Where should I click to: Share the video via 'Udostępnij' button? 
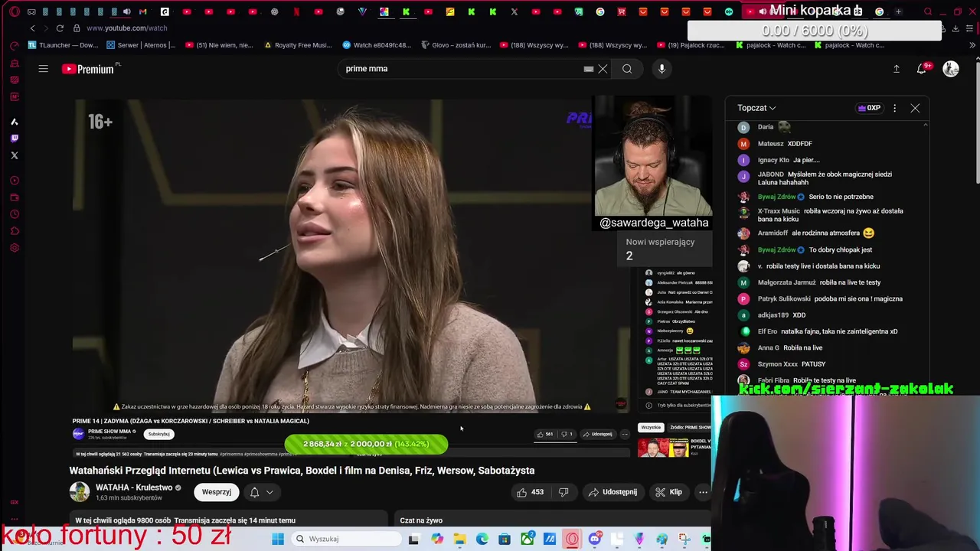click(612, 492)
